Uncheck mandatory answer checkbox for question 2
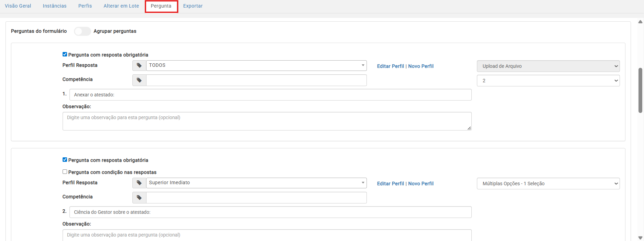This screenshot has height=241, width=644. pyautogui.click(x=65, y=160)
